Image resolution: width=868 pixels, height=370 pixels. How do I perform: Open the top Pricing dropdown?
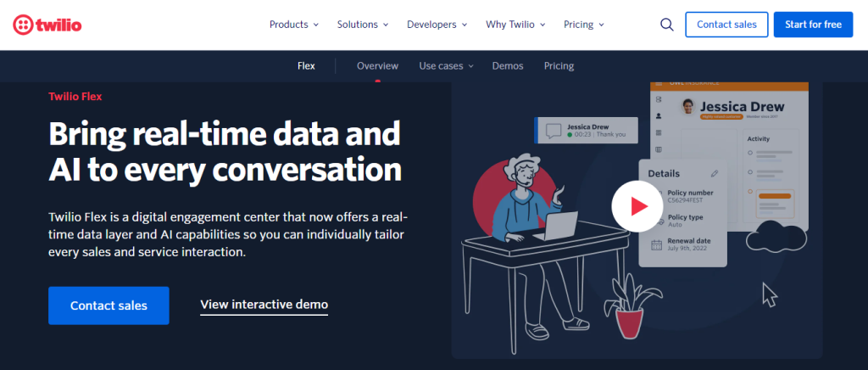[583, 25]
